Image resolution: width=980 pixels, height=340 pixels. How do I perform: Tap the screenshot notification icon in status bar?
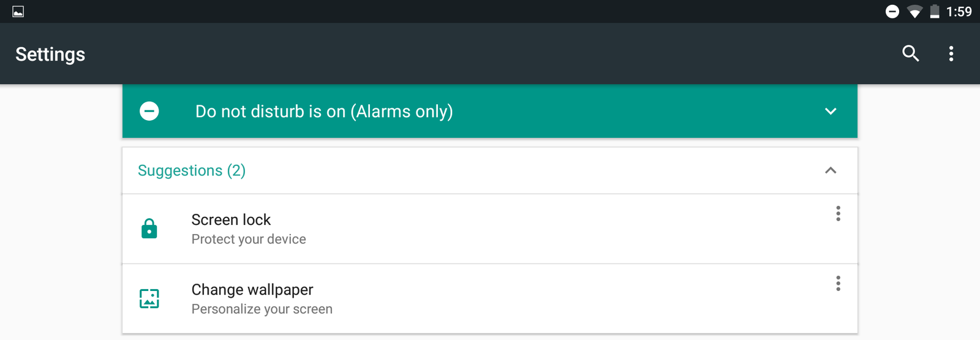point(18,12)
